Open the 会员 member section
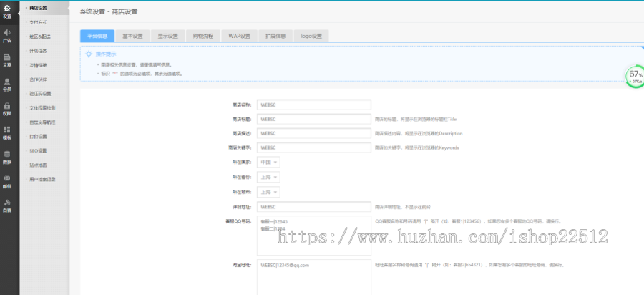The image size is (644, 295). [7, 84]
